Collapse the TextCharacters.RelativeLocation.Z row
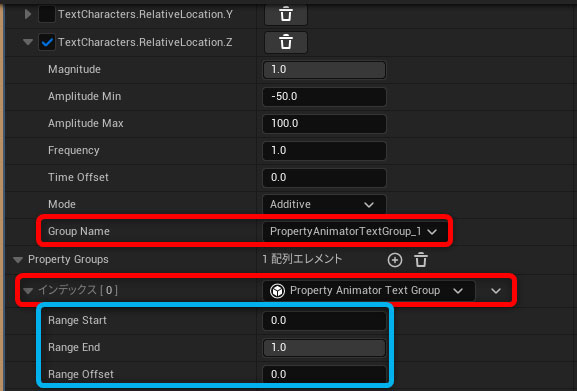Image resolution: width=577 pixels, height=391 pixels. [28, 42]
